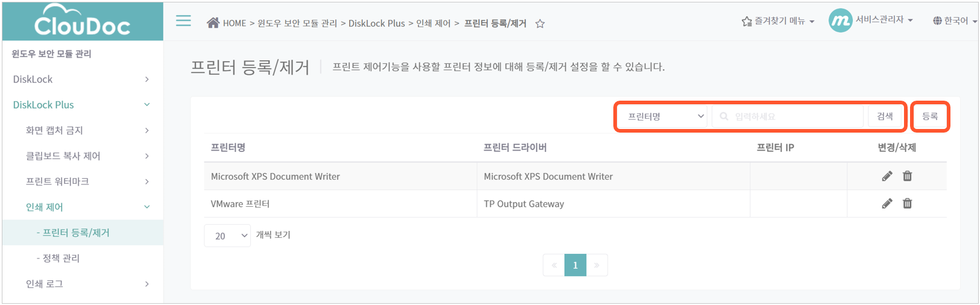The image size is (980, 305).
Task: Click the HOME house icon in breadcrumb
Action: tap(213, 23)
